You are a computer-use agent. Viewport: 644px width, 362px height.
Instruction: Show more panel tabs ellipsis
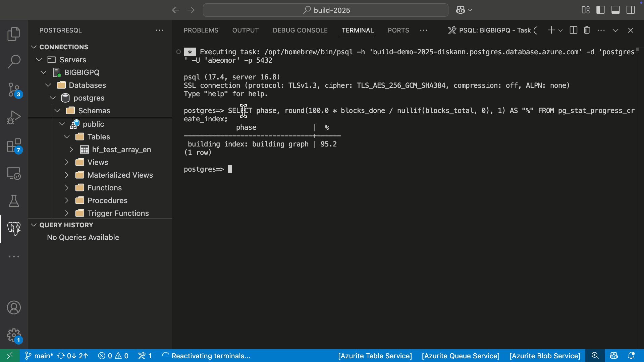click(x=424, y=30)
